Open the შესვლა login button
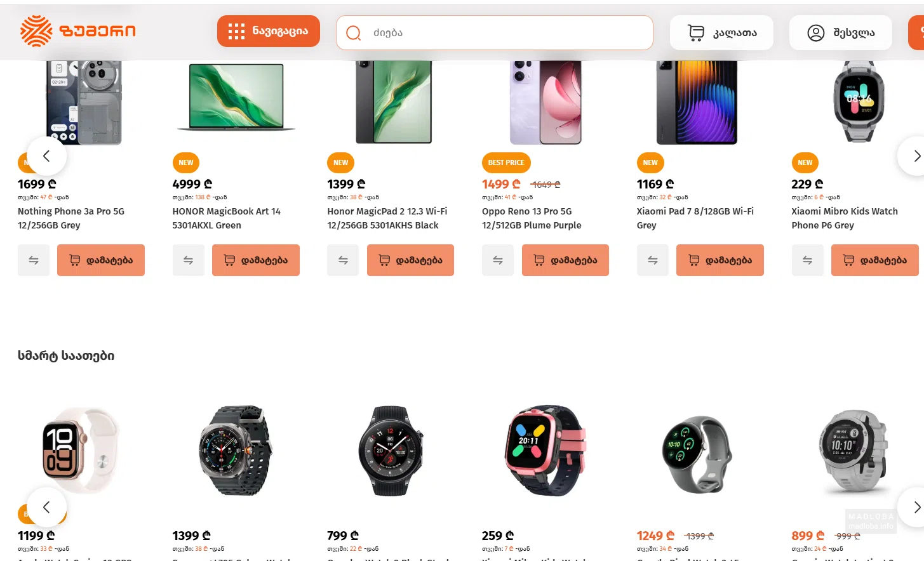This screenshot has width=924, height=561. pyautogui.click(x=840, y=33)
